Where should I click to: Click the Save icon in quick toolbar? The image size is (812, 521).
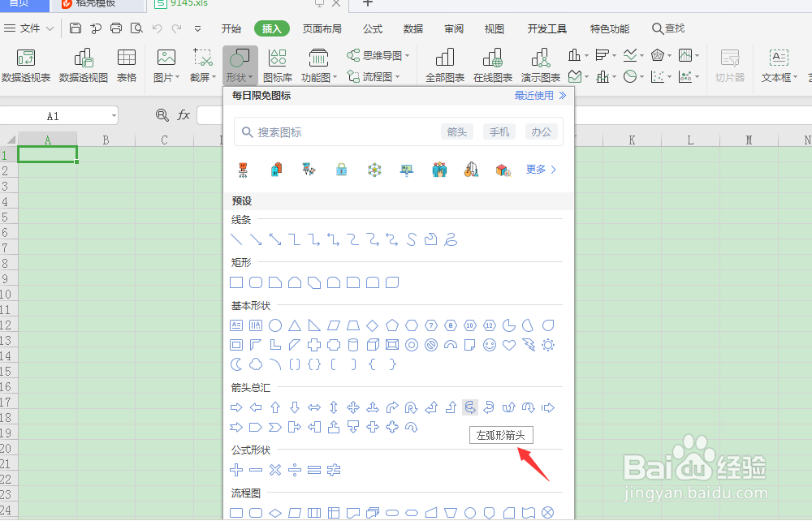point(75,28)
